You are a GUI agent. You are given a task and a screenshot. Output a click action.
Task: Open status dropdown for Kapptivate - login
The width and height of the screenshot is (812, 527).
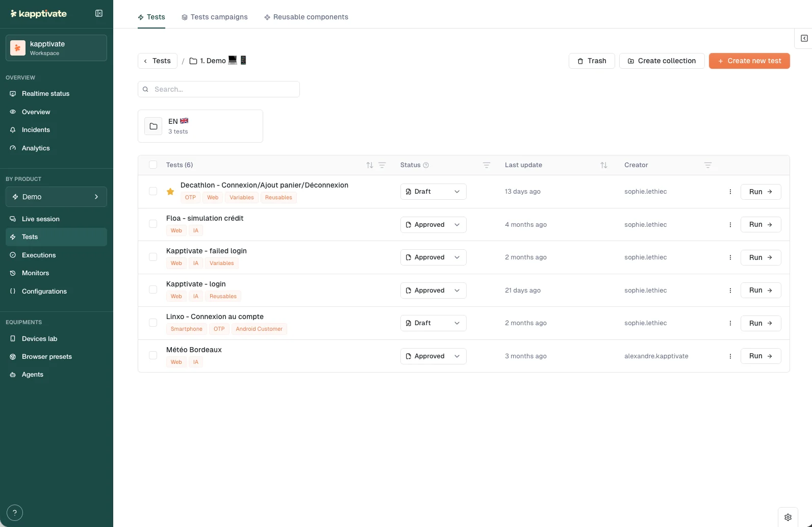pyautogui.click(x=433, y=291)
